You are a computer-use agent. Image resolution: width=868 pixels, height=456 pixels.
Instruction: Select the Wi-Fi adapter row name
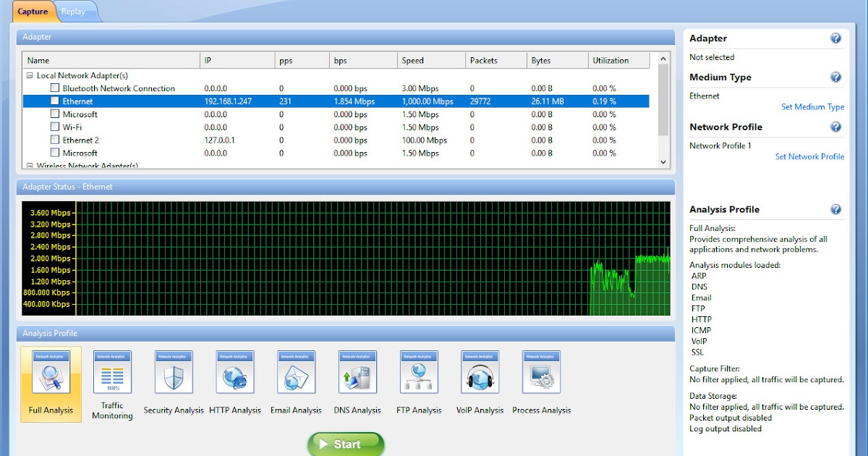click(71, 127)
